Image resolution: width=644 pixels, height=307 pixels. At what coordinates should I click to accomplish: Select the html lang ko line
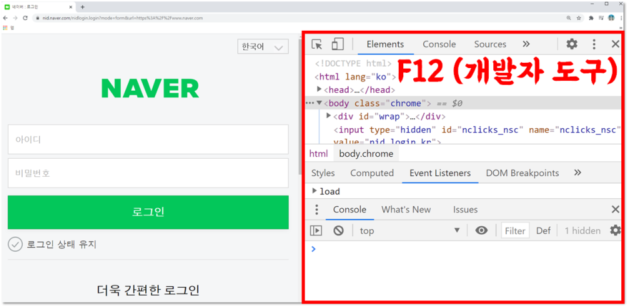coord(355,77)
